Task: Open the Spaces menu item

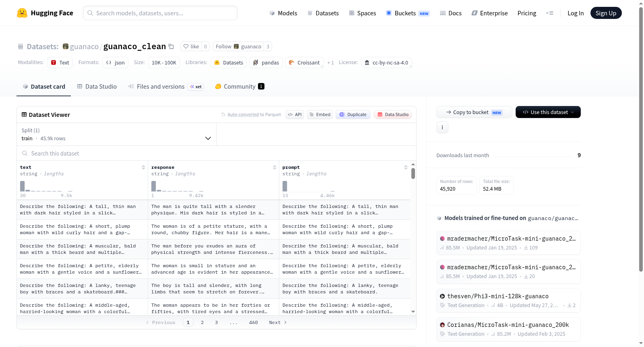Action: [362, 13]
